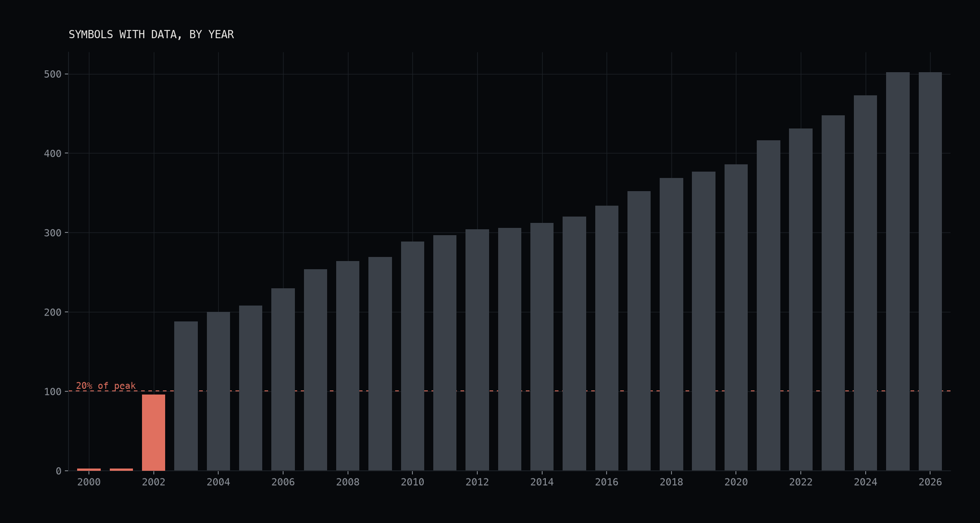Click the x-axis label 2026

[x=930, y=482]
